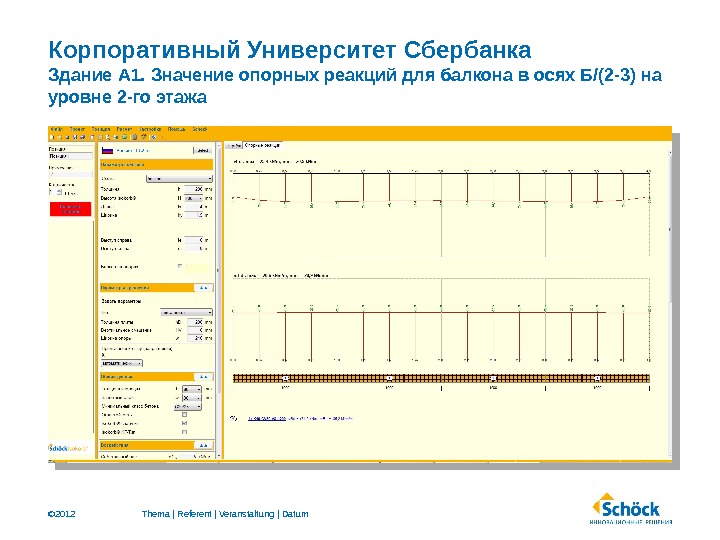Click the help pointer toolbar icon
The width and height of the screenshot is (720, 540).
(x=144, y=136)
